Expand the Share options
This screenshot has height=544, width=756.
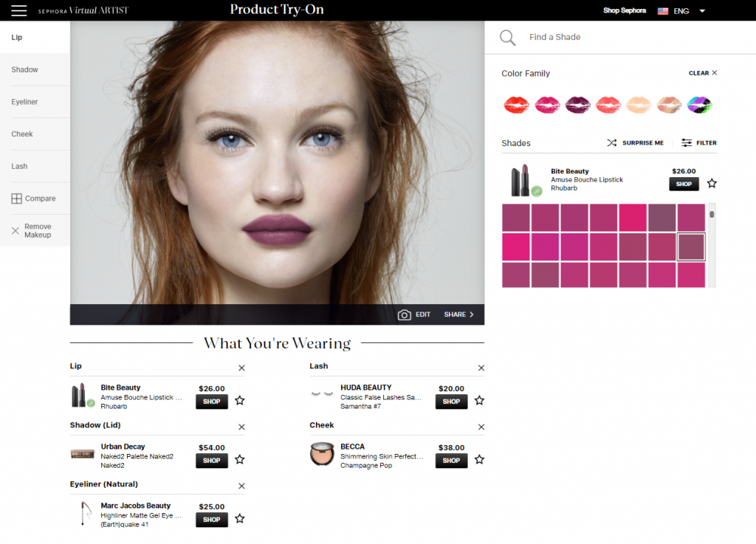[x=458, y=314]
